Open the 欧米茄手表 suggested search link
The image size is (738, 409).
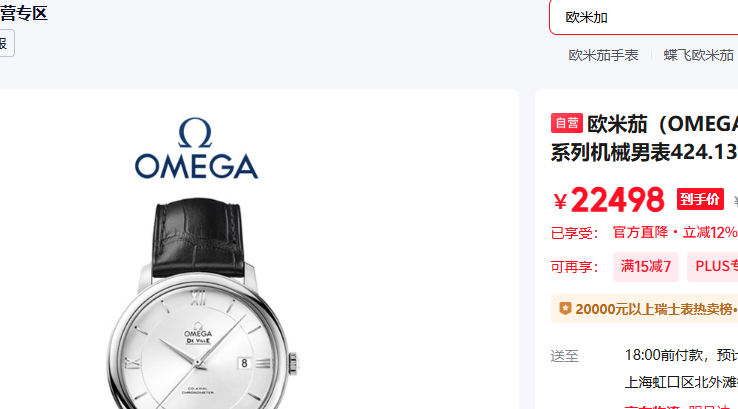tap(603, 56)
